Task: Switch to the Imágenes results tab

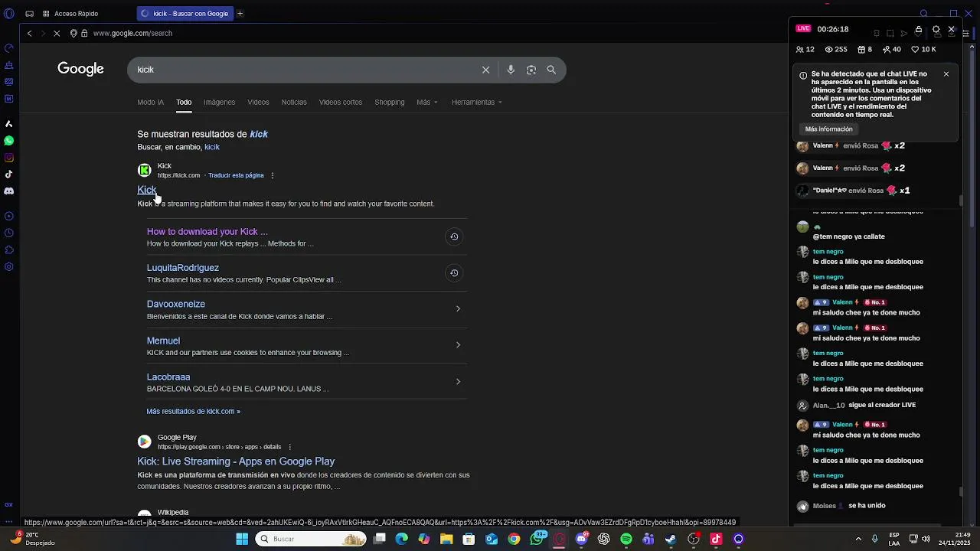Action: pyautogui.click(x=219, y=103)
